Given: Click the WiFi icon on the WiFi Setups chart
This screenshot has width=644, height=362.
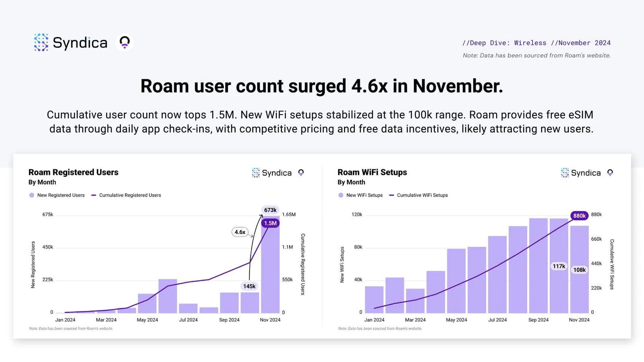Looking at the screenshot, I should coord(610,173).
